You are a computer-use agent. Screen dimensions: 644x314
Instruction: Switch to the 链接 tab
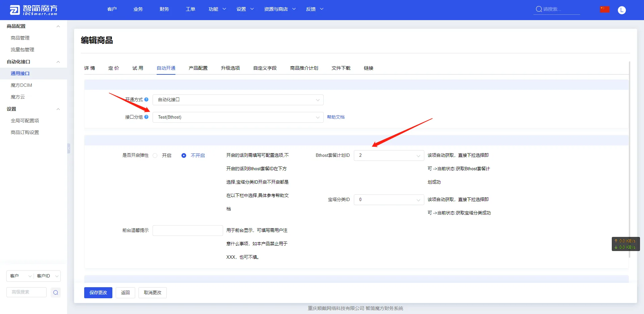369,68
